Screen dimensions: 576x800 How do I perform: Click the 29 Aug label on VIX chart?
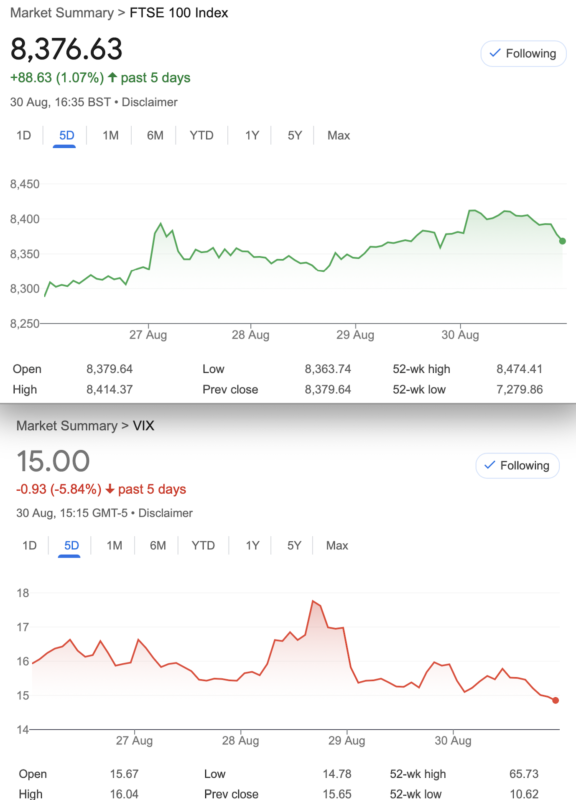pos(346,740)
